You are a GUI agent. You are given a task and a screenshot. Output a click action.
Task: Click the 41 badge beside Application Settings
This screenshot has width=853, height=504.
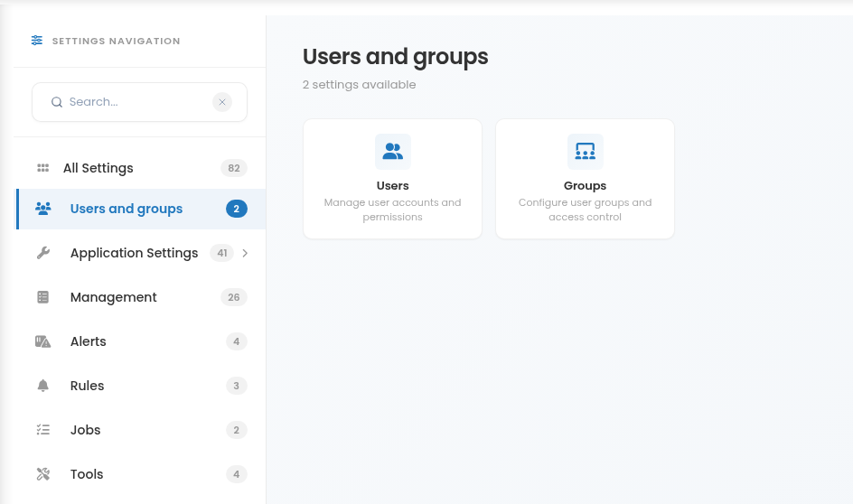tap(222, 253)
